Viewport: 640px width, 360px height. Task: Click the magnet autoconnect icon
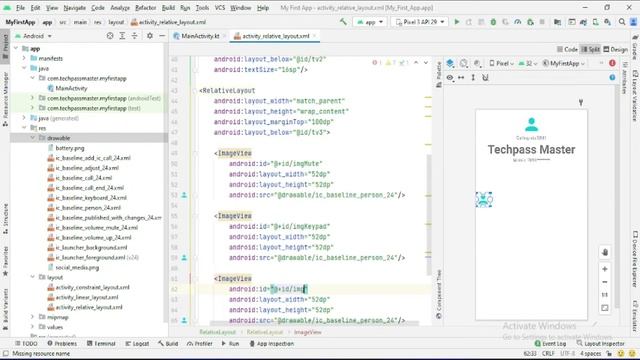(485, 78)
